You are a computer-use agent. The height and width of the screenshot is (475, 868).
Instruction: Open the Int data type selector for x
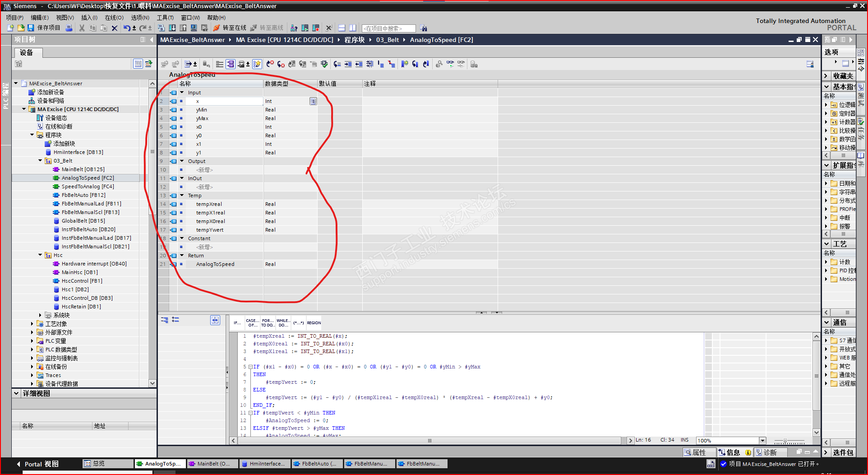pyautogui.click(x=313, y=101)
